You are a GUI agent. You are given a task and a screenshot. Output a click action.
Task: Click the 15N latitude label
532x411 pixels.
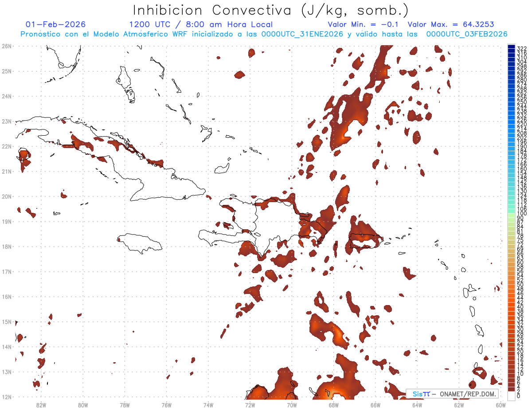click(x=7, y=321)
